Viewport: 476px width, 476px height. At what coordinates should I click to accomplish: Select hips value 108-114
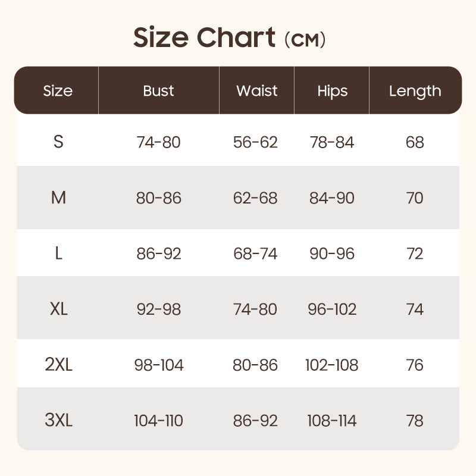(332, 421)
